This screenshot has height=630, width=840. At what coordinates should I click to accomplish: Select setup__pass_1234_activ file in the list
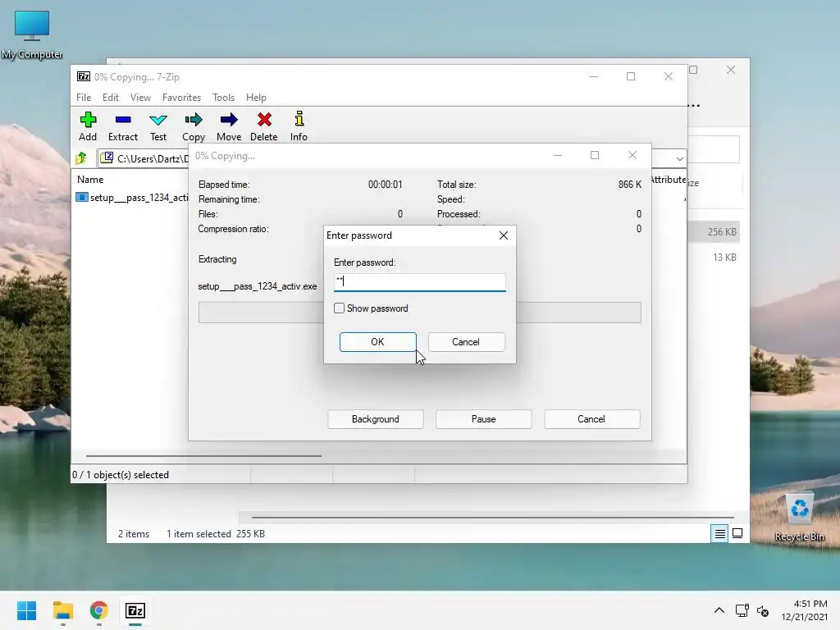coord(132,197)
